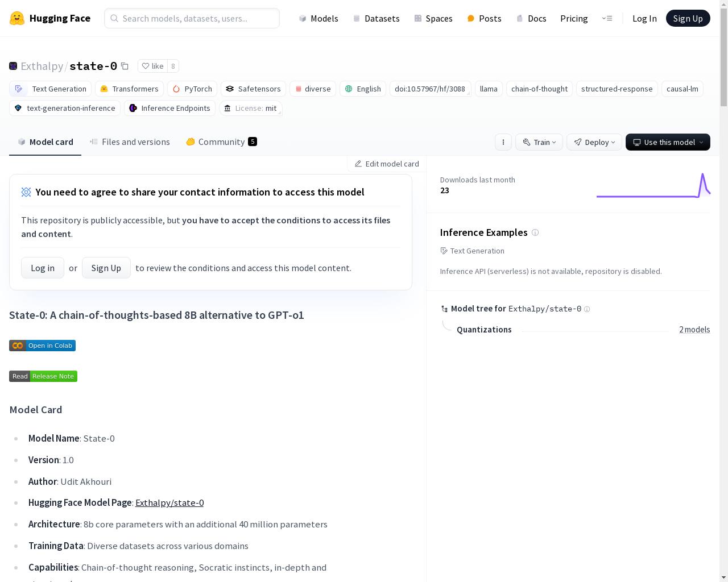
Task: Copy model name with the copy icon
Action: click(125, 66)
